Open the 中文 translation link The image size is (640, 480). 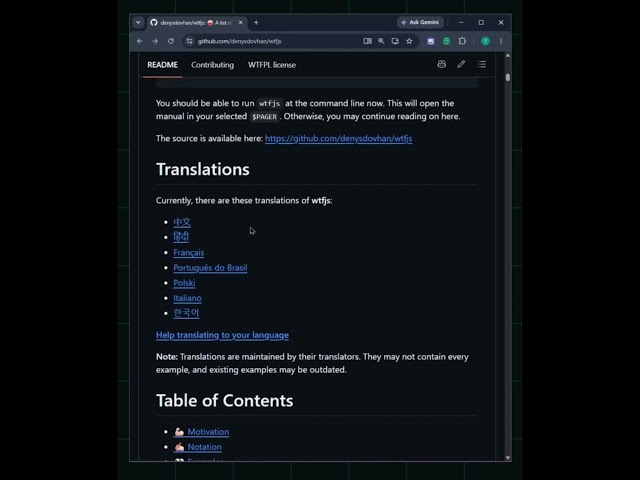click(182, 222)
